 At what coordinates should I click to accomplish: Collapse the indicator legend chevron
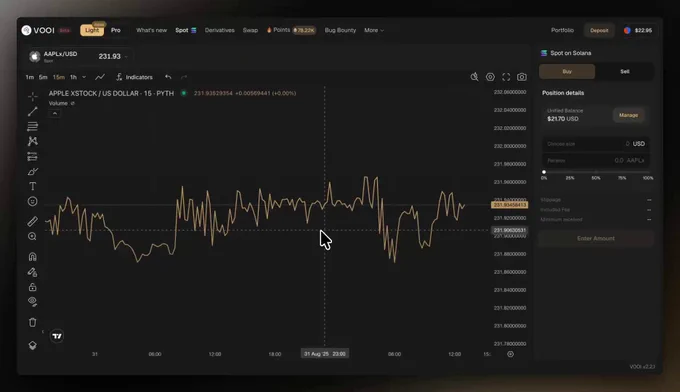55,113
